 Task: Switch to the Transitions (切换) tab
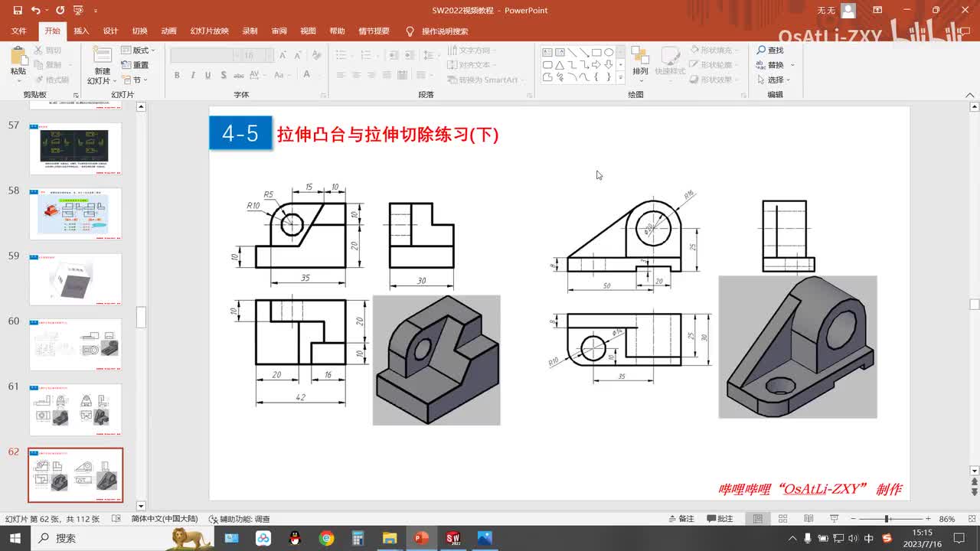pyautogui.click(x=139, y=31)
